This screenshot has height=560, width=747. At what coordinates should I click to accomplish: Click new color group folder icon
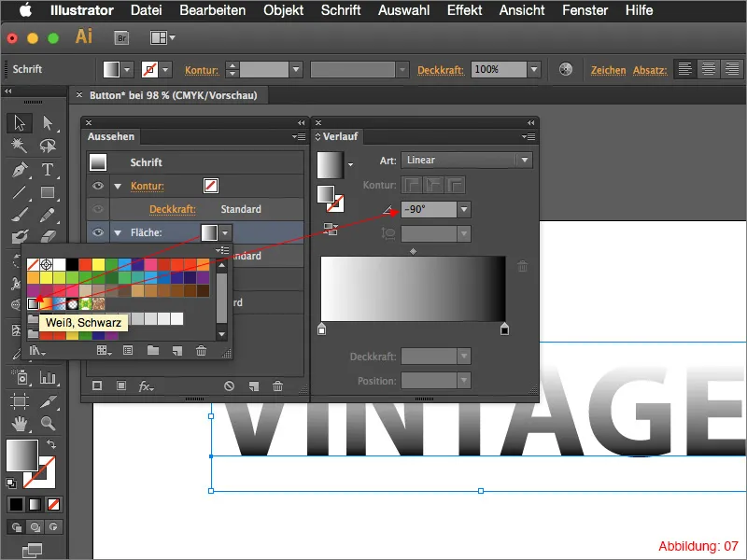(x=153, y=351)
